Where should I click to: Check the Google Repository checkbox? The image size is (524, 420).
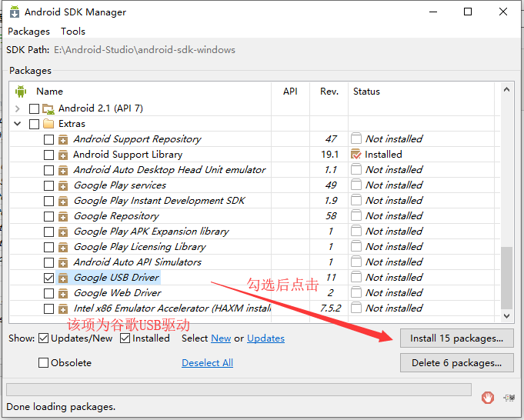[x=48, y=216]
